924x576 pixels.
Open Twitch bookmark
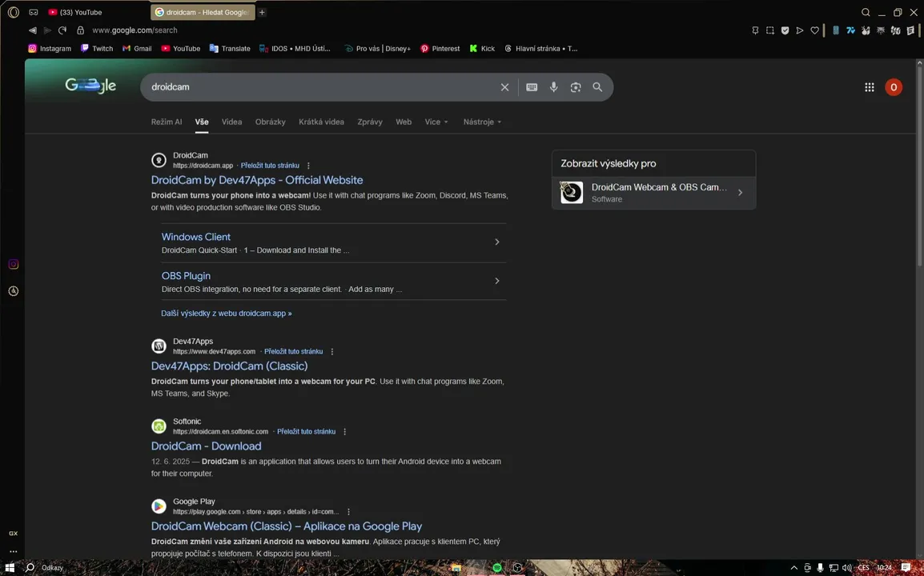click(97, 48)
